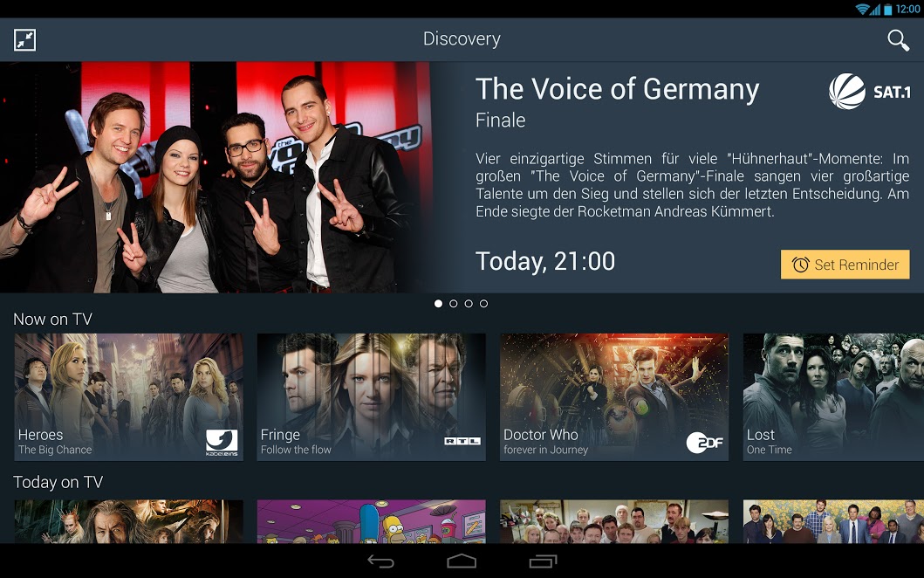Select the third carousel page dot
Image resolution: width=924 pixels, height=578 pixels.
pyautogui.click(x=469, y=303)
